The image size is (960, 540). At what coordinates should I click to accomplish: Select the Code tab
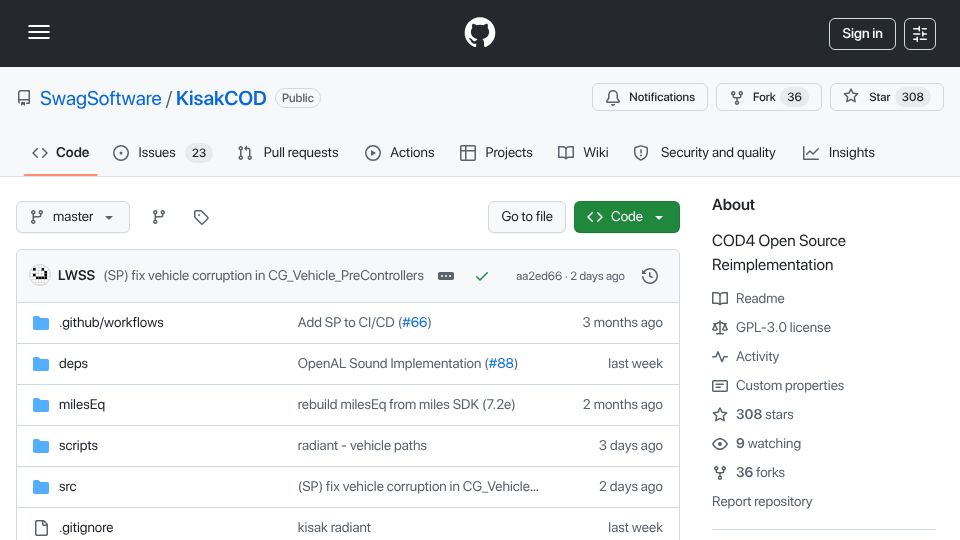tap(61, 152)
